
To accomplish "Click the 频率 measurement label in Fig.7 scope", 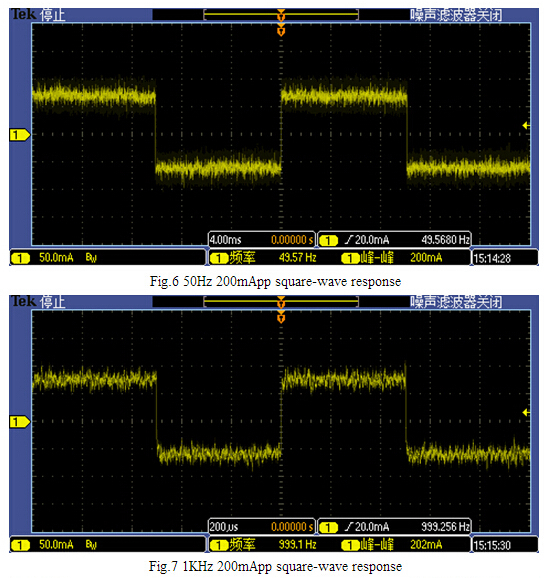I will [x=242, y=544].
